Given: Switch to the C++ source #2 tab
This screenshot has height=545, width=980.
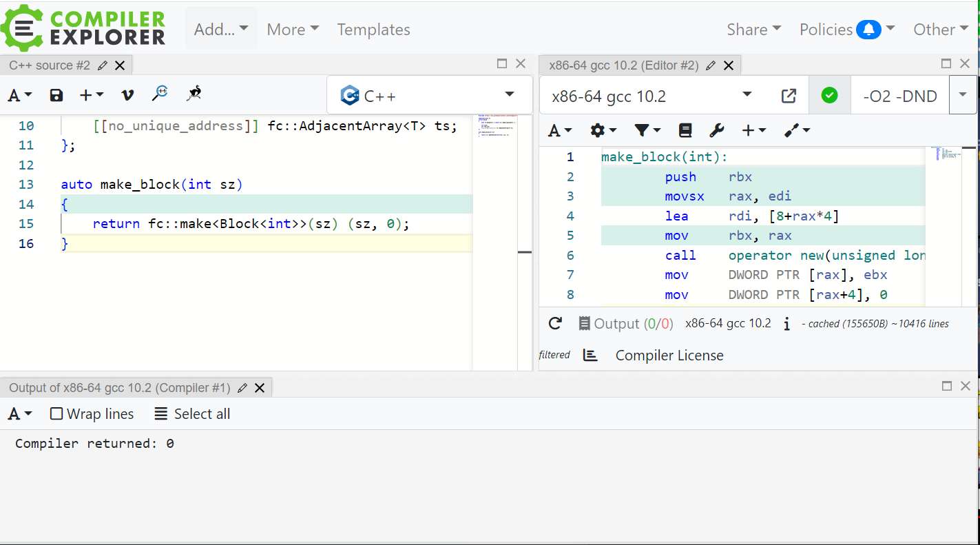Looking at the screenshot, I should click(x=50, y=65).
